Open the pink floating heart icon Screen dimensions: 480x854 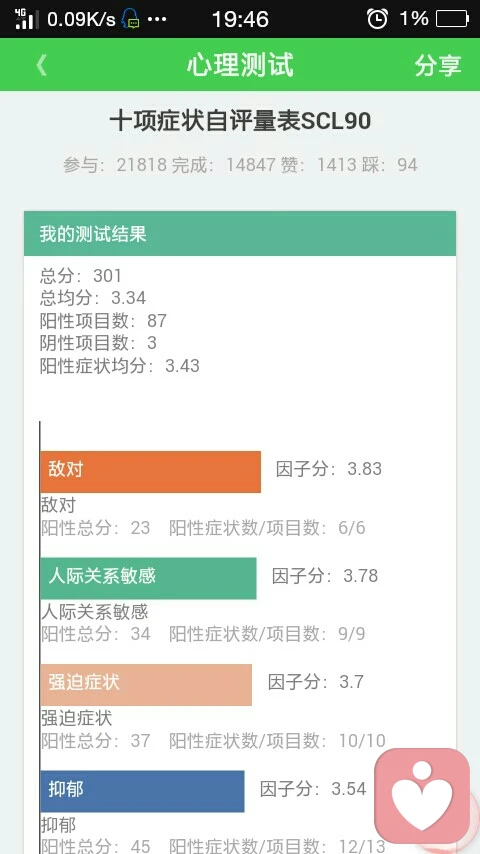click(422, 795)
